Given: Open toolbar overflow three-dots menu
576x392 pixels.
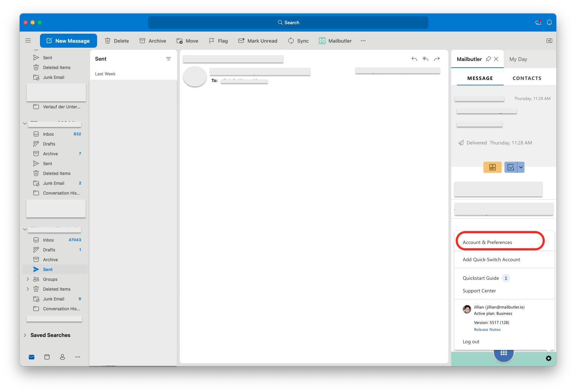Looking at the screenshot, I should click(363, 41).
